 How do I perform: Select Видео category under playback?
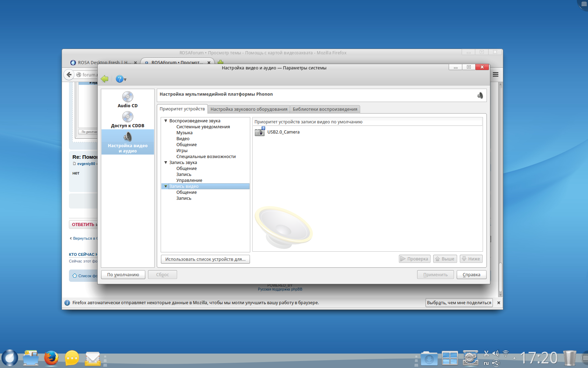183,139
